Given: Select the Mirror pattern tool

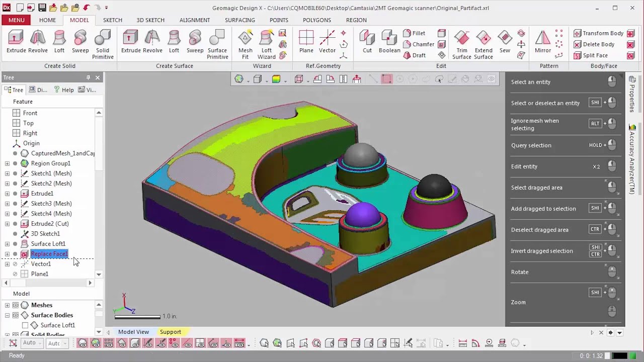Looking at the screenshot, I should click(x=543, y=42).
